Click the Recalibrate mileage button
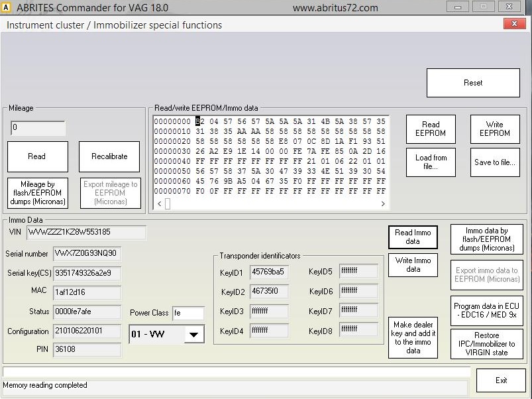Screen dimensions: 532x399 (109, 156)
